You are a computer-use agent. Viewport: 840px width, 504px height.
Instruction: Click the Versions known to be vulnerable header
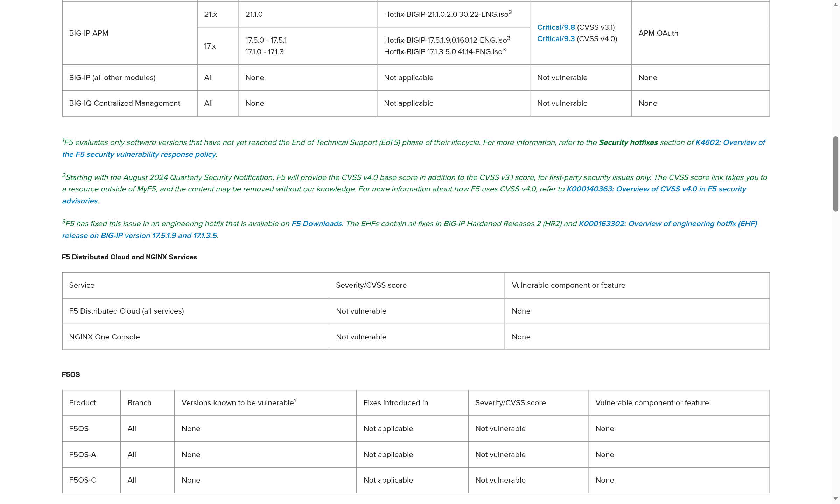(x=265, y=403)
